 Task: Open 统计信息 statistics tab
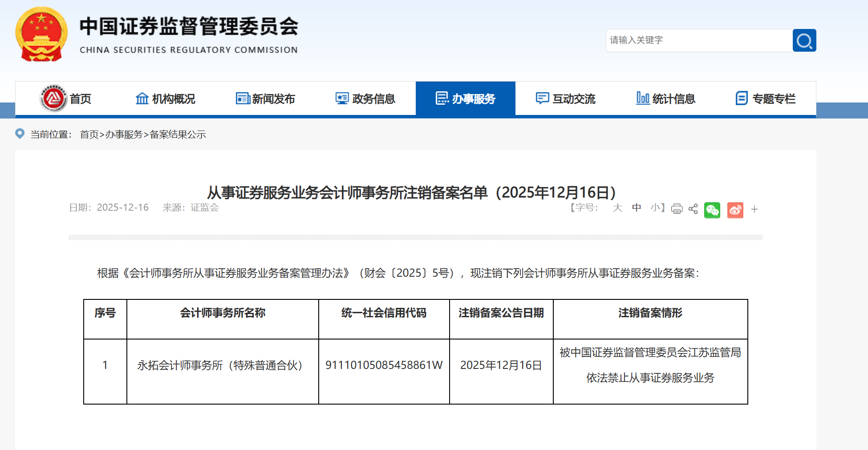(x=665, y=98)
